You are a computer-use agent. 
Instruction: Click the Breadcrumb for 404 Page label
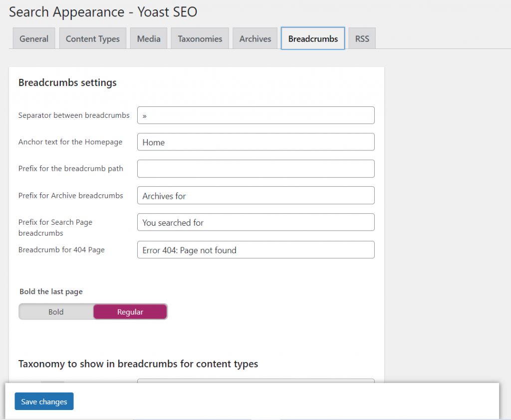(61, 250)
